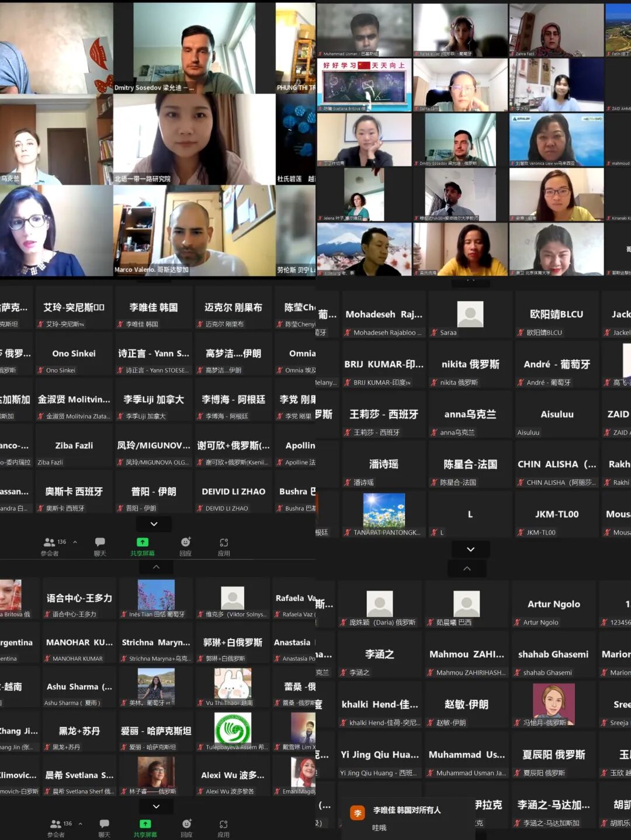Select participant name anna乌克兰
Image resolution: width=631 pixels, height=840 pixels.
click(470, 414)
